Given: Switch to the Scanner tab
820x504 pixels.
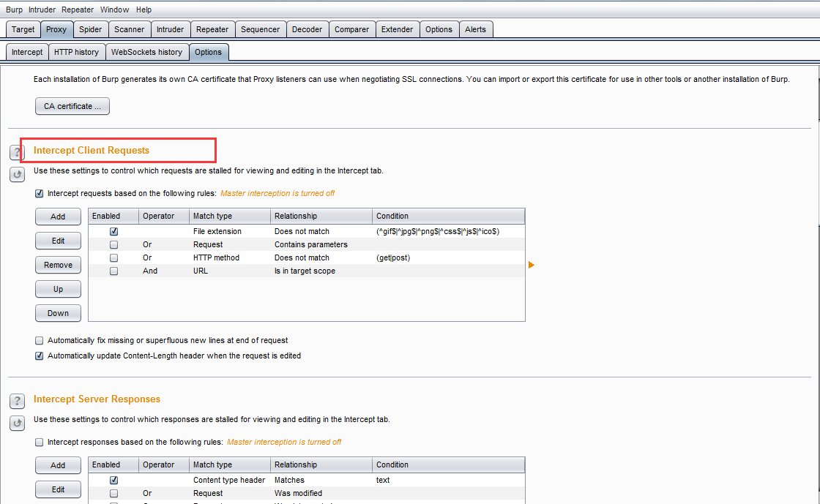Looking at the screenshot, I should (x=129, y=29).
